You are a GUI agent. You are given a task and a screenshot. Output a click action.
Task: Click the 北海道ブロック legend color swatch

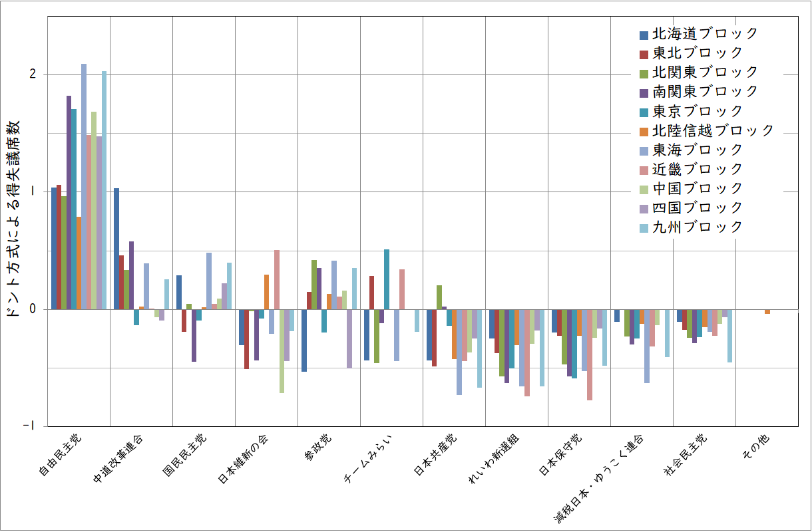click(644, 35)
